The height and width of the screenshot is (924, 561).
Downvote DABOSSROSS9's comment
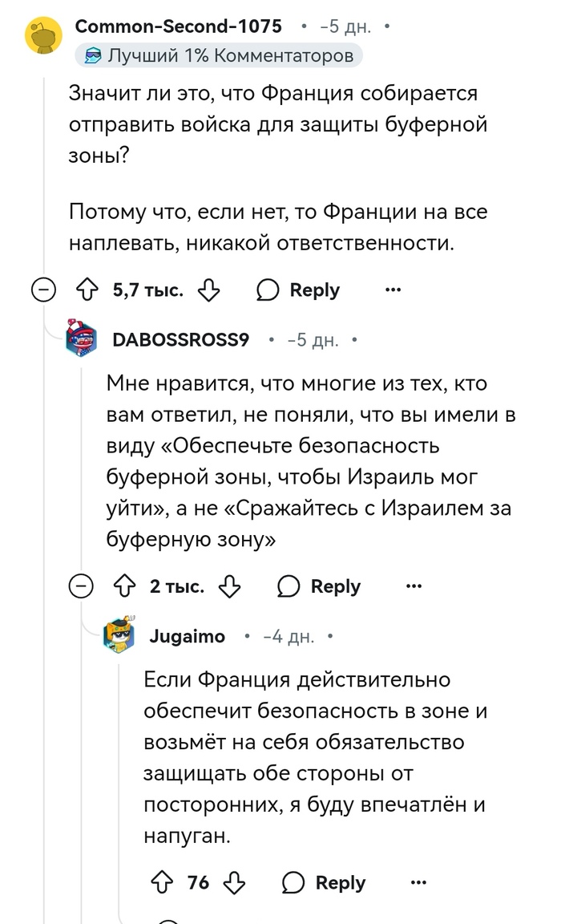(229, 587)
